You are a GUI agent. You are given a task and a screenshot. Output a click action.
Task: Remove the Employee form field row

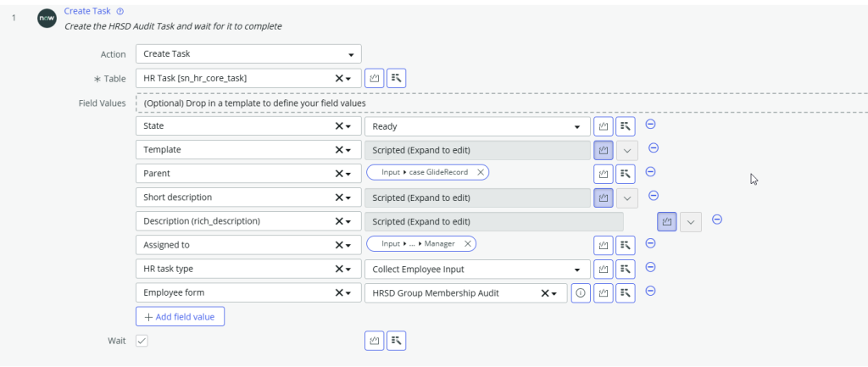[x=651, y=292]
